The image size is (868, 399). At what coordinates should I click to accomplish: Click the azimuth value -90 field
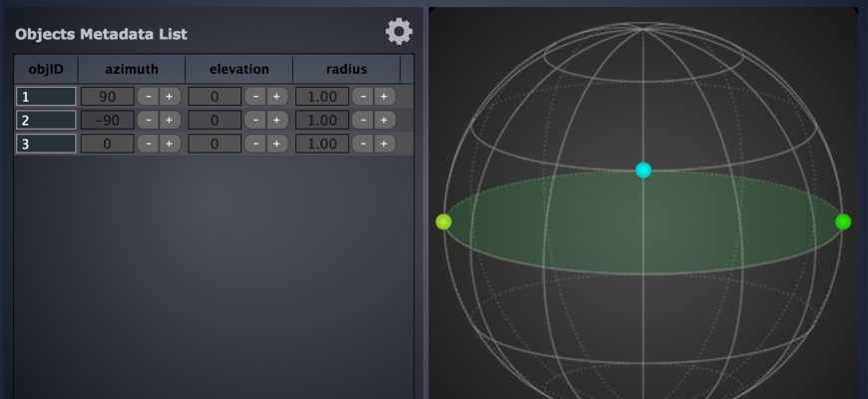coord(106,120)
